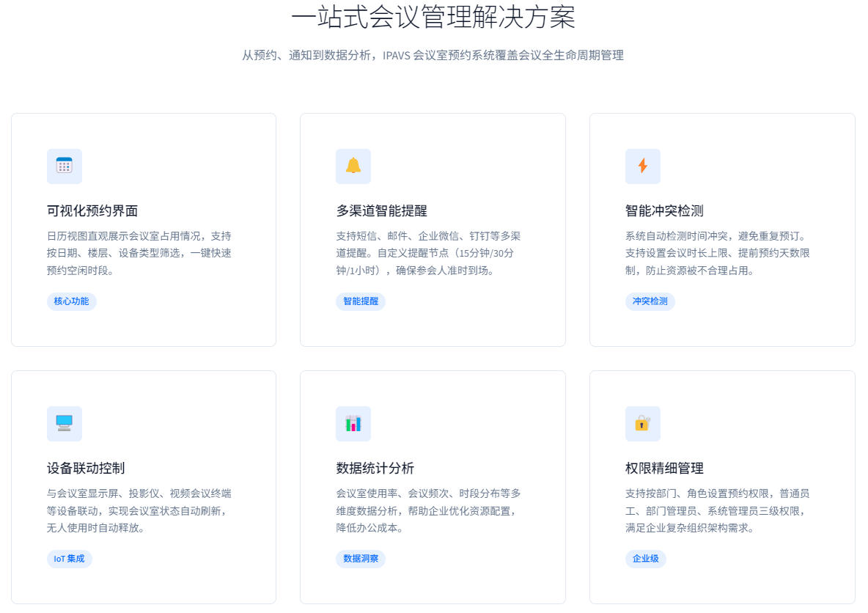Click the 数据统计分析 card title

(x=375, y=469)
